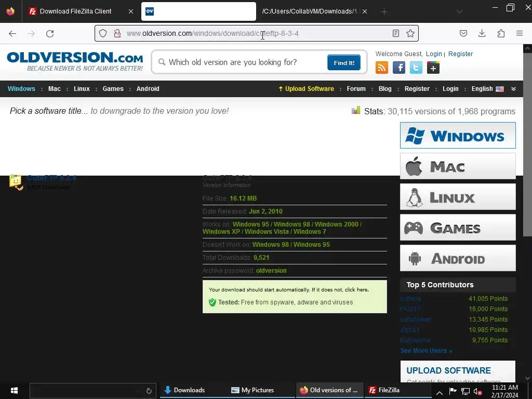Open Upload Software in the nav bar
This screenshot has width=532, height=399.
point(306,88)
